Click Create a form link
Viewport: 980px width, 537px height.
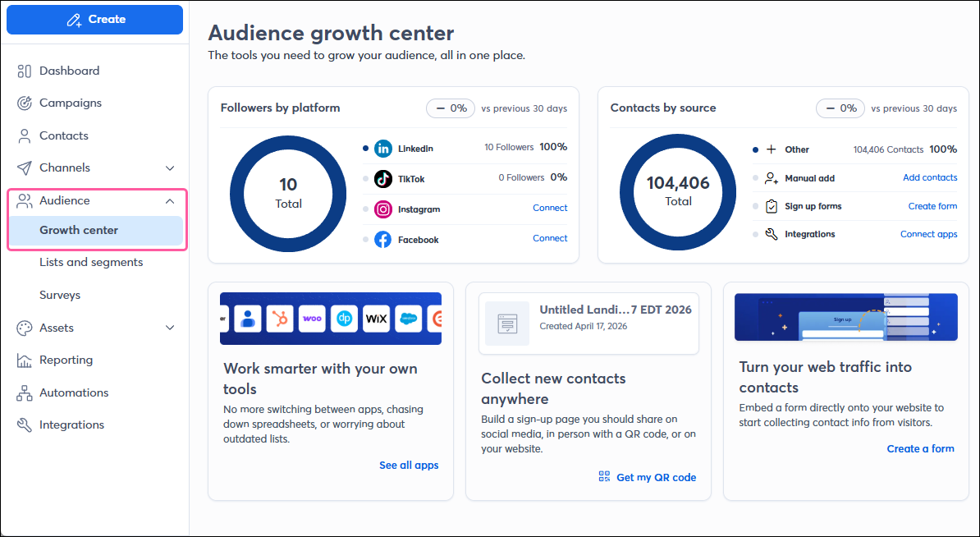click(x=921, y=449)
